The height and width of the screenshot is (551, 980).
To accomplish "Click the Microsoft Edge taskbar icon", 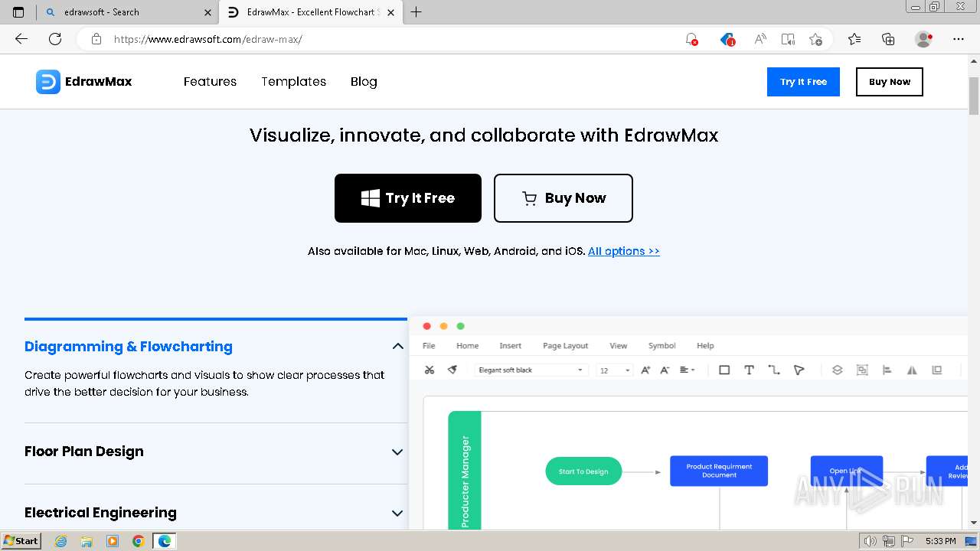I will coord(165,541).
